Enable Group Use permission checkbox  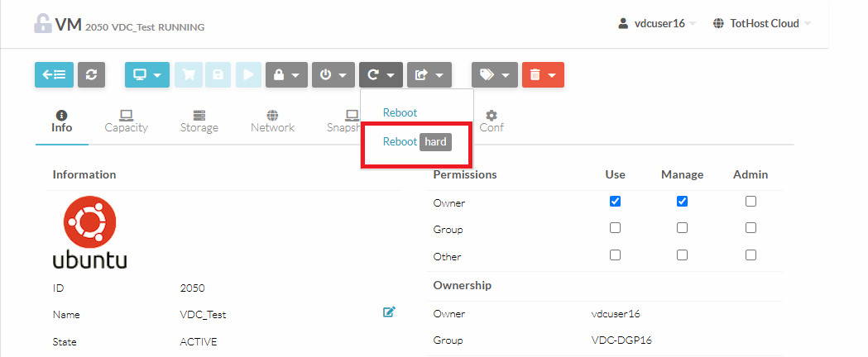pyautogui.click(x=615, y=228)
